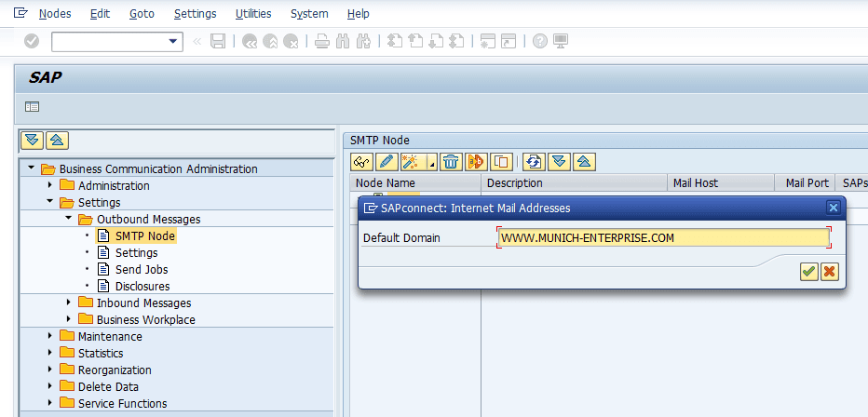This screenshot has height=417, width=868.
Task: Select the Send Jobs tree item
Action: coord(142,269)
